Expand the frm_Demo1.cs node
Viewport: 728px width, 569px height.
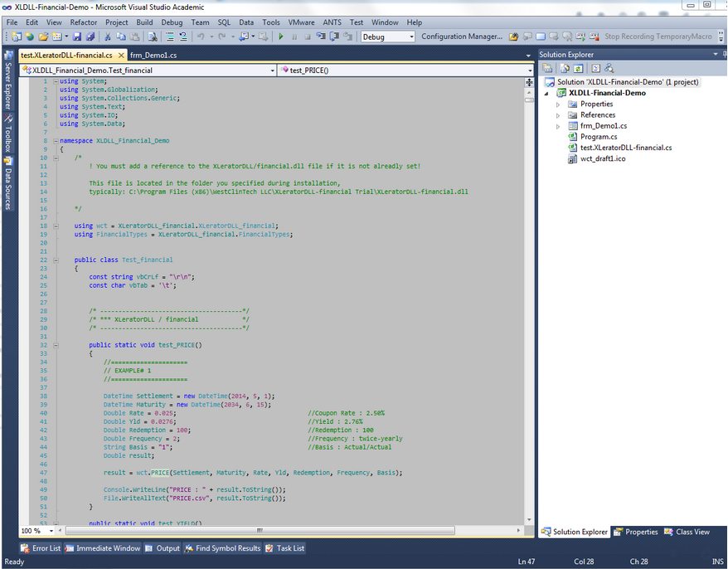[x=558, y=126]
